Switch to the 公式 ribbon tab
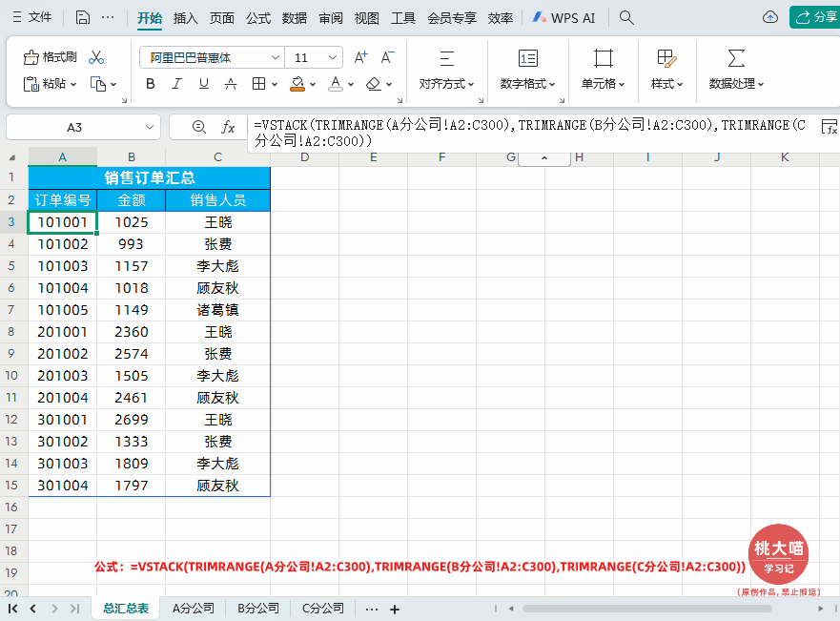The image size is (840, 621). point(258,18)
